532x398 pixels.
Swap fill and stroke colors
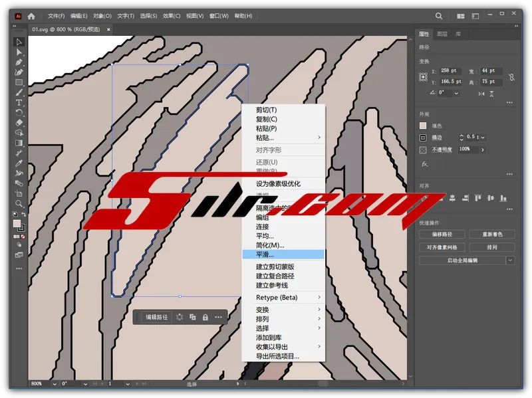point(24,214)
